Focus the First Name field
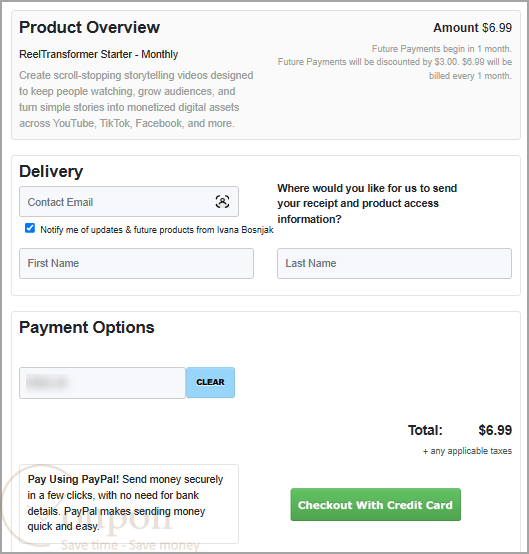 pos(136,264)
